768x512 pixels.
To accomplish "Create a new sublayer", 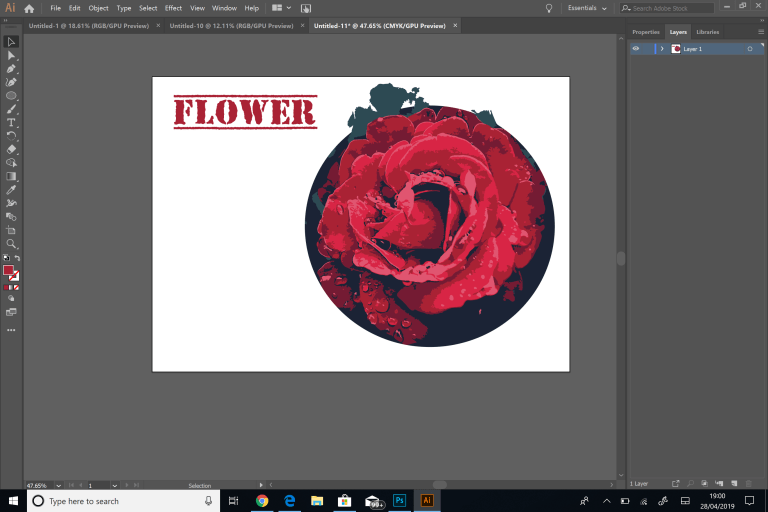I will click(x=719, y=484).
